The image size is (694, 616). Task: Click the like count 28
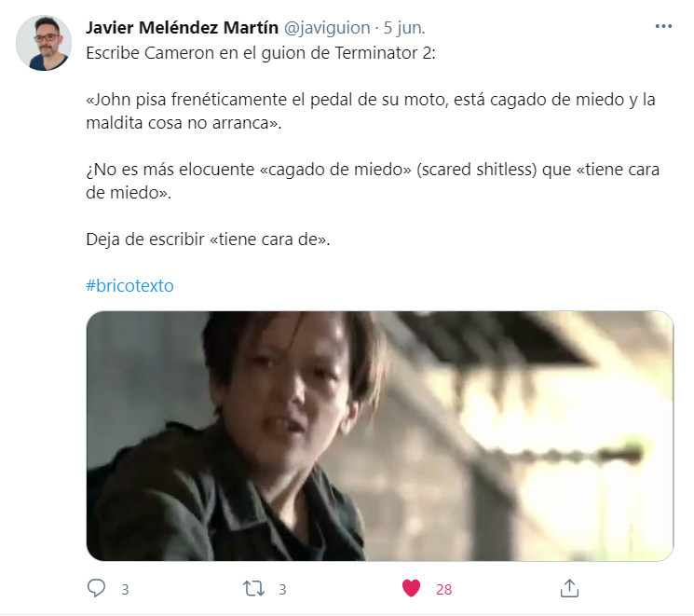tap(444, 589)
